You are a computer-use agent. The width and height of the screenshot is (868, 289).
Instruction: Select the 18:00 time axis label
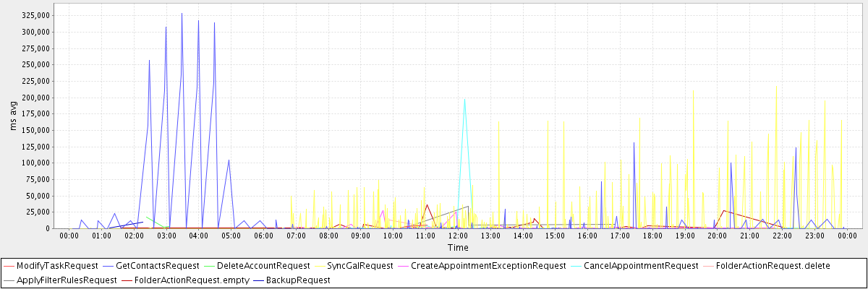point(652,236)
